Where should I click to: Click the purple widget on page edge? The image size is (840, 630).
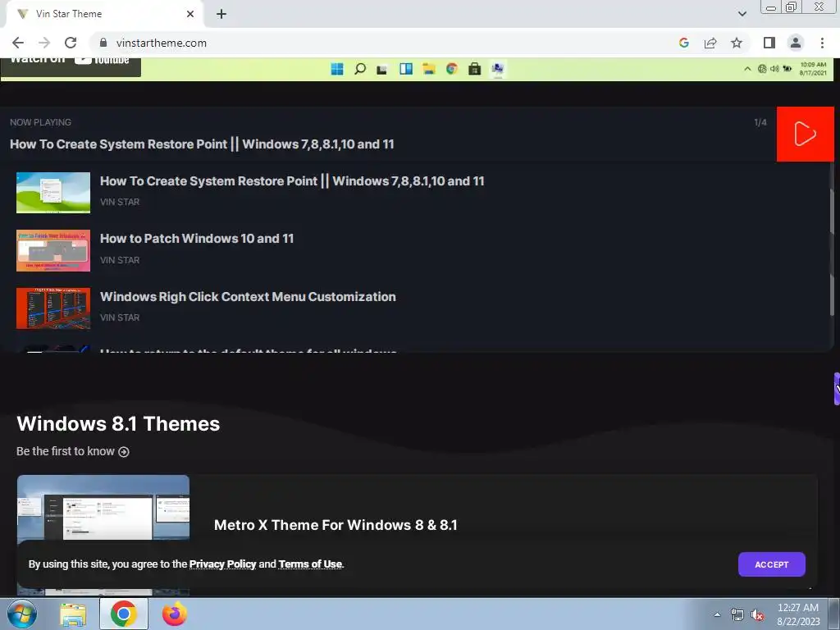point(837,389)
